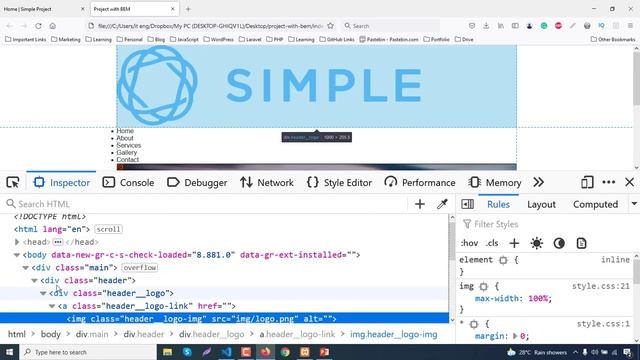Select the Computed tab
Viewport: 640px width, 360px height.
pos(595,204)
